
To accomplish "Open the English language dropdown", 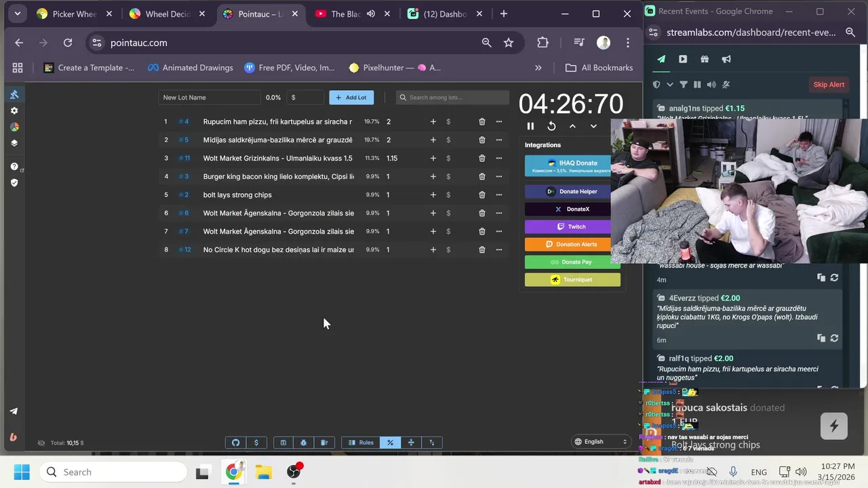I will pyautogui.click(x=601, y=442).
